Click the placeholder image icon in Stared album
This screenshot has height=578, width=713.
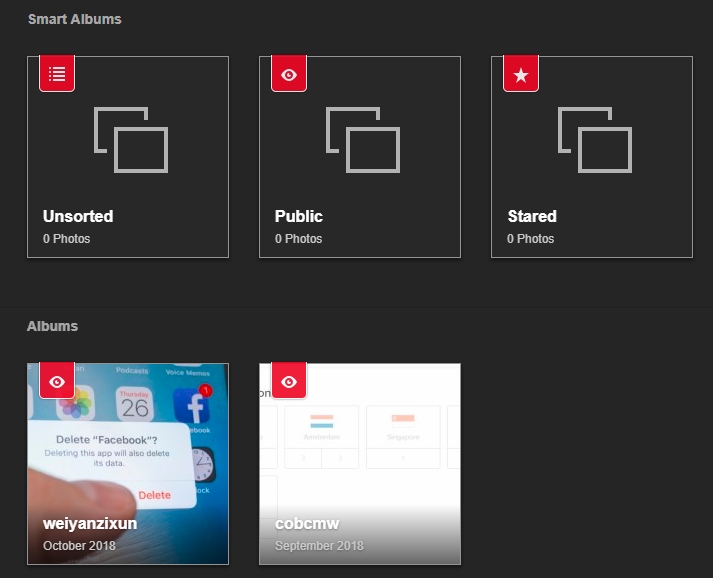(x=594, y=139)
